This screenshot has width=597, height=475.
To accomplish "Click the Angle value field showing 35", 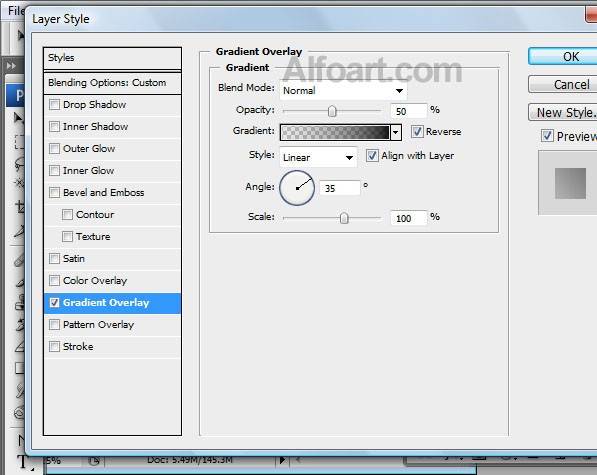I will tap(340, 188).
